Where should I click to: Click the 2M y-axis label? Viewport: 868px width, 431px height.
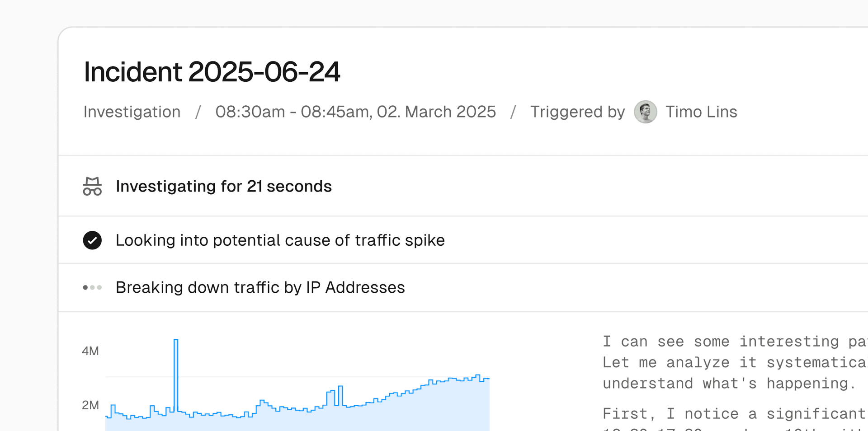point(90,405)
